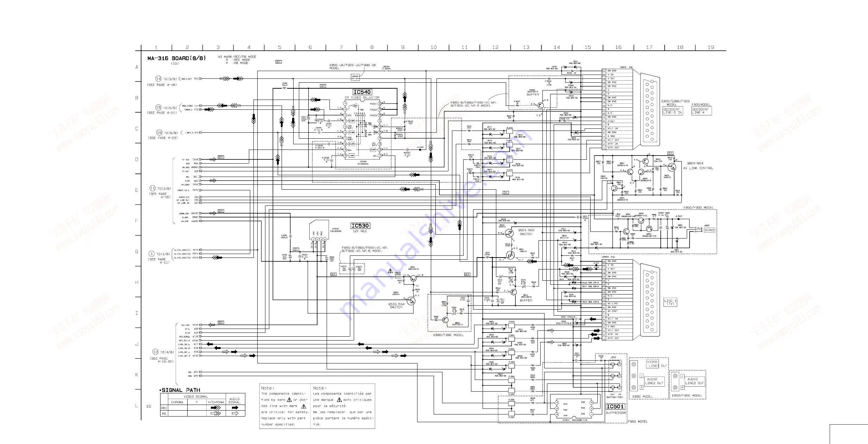
Task: Click the PB audio hollow arrow in legend
Action: (235, 414)
